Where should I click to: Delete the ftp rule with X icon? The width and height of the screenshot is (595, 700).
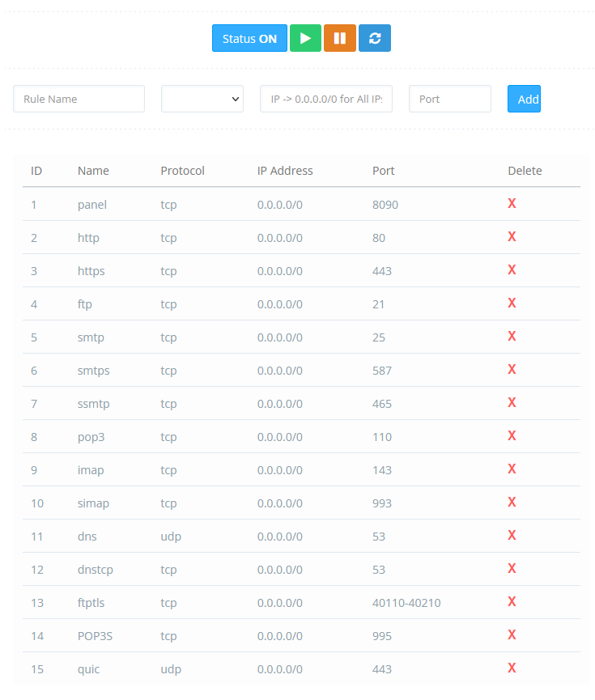[x=512, y=303]
